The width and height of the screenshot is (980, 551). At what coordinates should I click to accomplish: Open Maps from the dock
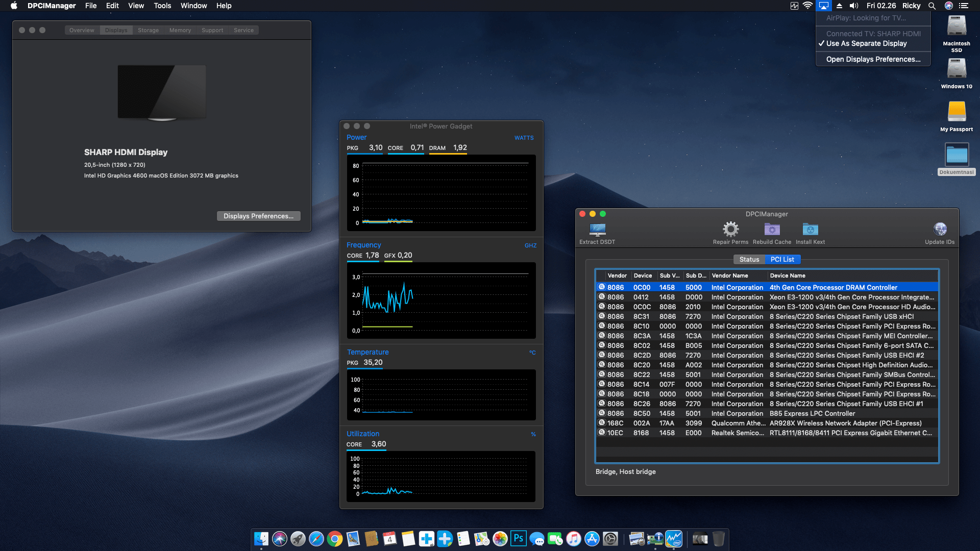click(482, 539)
